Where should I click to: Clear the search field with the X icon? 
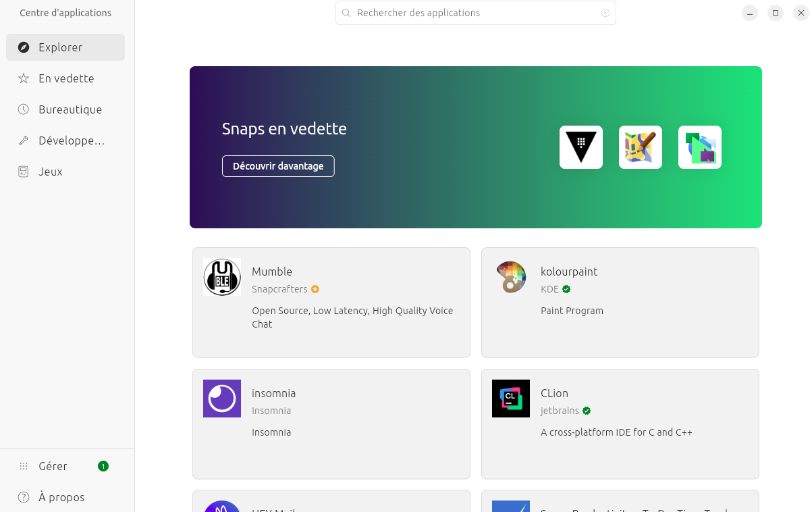[605, 13]
